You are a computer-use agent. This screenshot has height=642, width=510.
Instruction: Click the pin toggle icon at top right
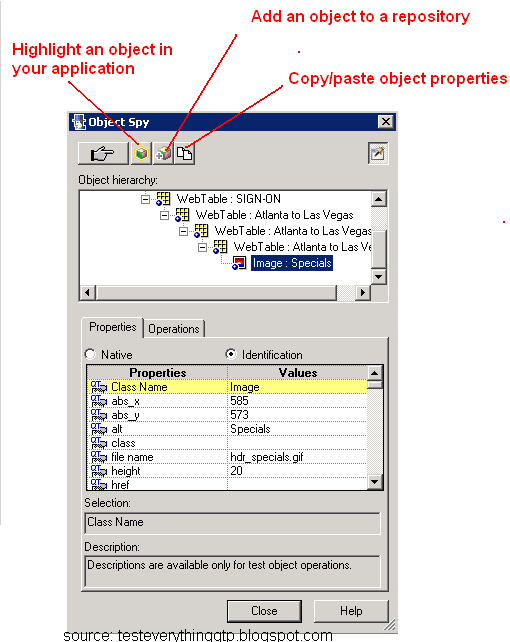(377, 154)
